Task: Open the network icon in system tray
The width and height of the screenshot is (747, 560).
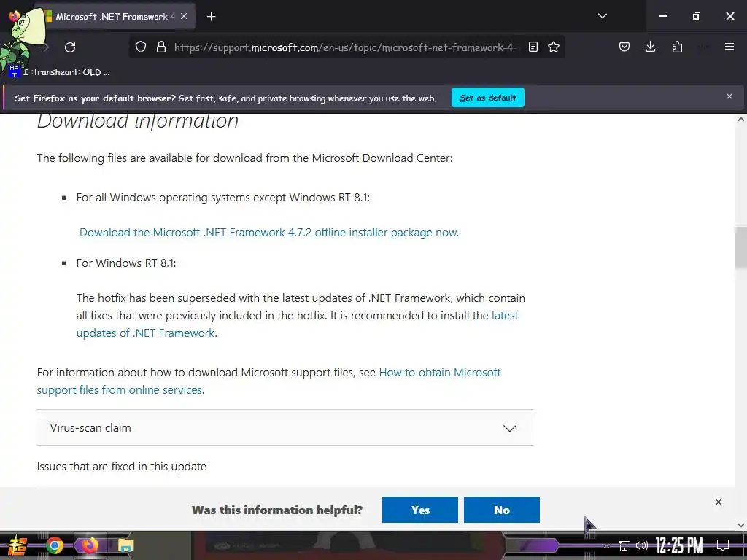Action: [624, 545]
